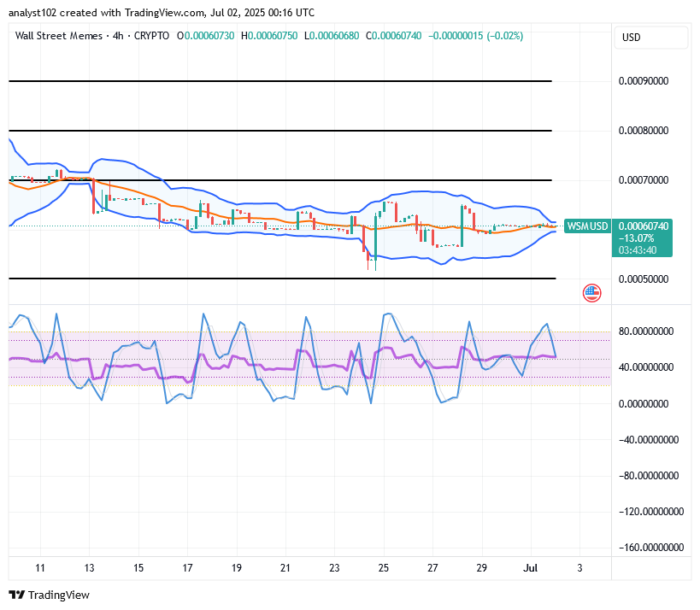Click the 0.00000000 oscillator axis label

coord(644,403)
